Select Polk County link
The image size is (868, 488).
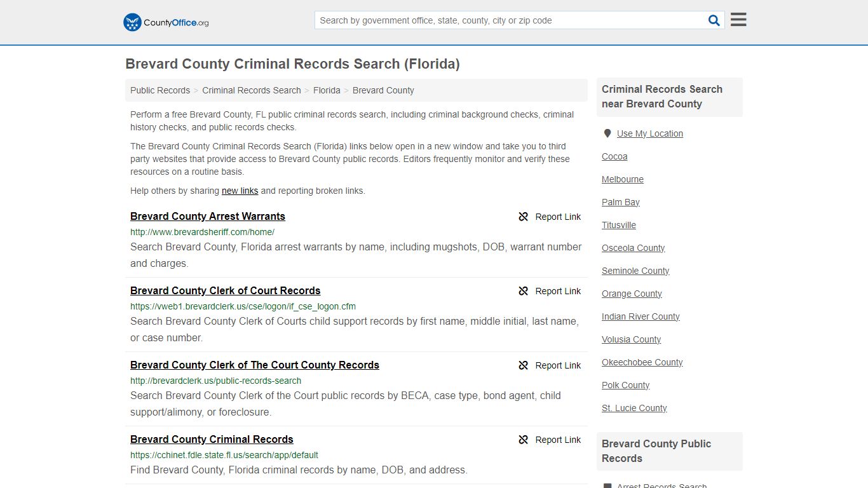626,385
